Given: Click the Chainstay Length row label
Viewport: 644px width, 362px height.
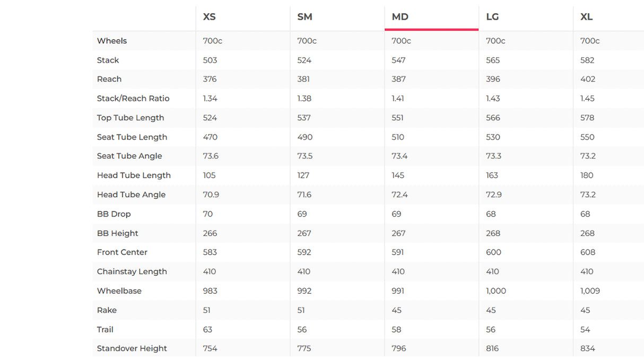Looking at the screenshot, I should coord(132,271).
